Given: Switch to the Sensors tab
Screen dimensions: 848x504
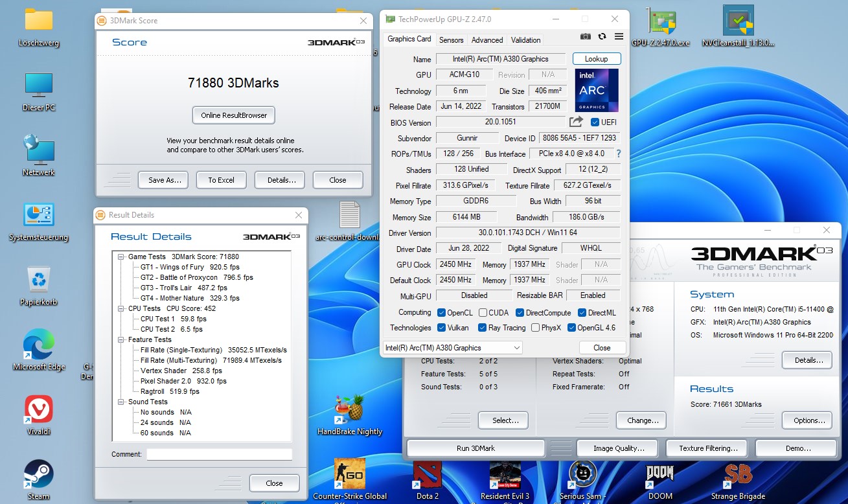Looking at the screenshot, I should (x=452, y=40).
